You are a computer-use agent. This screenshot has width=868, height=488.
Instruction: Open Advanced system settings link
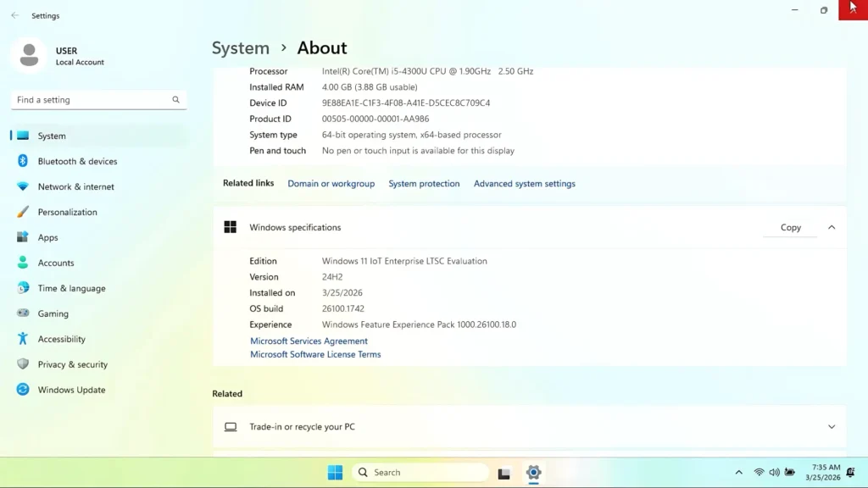pos(524,184)
